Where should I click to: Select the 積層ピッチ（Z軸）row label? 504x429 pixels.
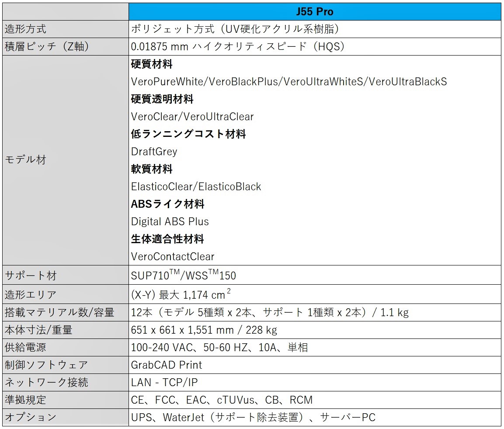click(42, 47)
